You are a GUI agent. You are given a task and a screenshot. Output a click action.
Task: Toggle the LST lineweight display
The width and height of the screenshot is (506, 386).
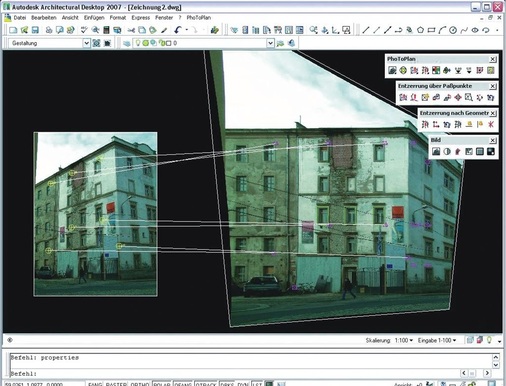tap(256, 384)
